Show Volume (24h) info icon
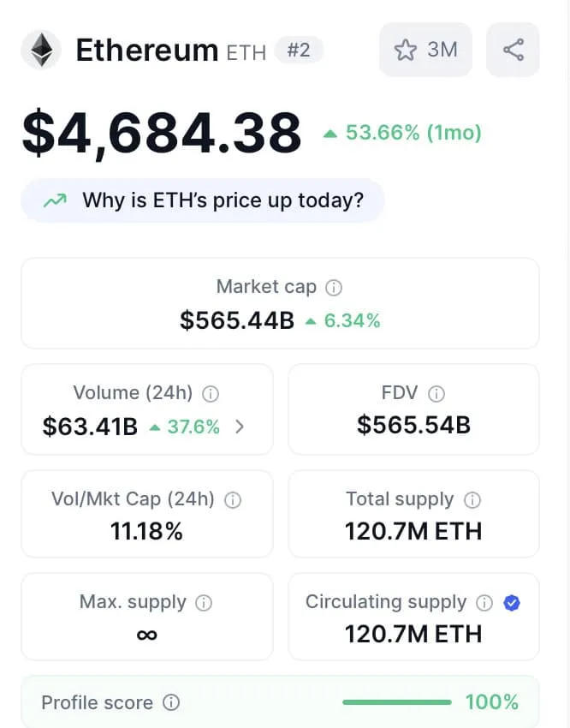The height and width of the screenshot is (728, 570). coord(210,394)
